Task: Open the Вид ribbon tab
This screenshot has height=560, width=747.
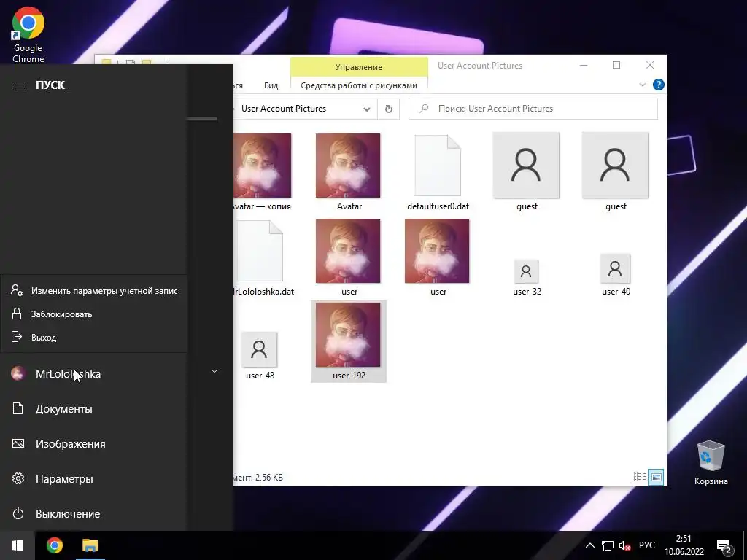Action: [271, 85]
